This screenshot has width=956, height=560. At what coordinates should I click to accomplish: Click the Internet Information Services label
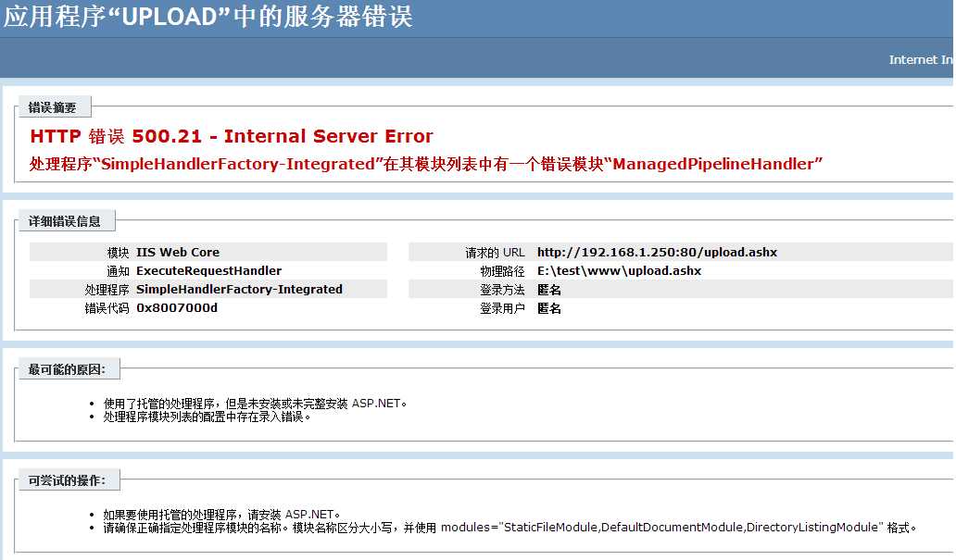[920, 59]
